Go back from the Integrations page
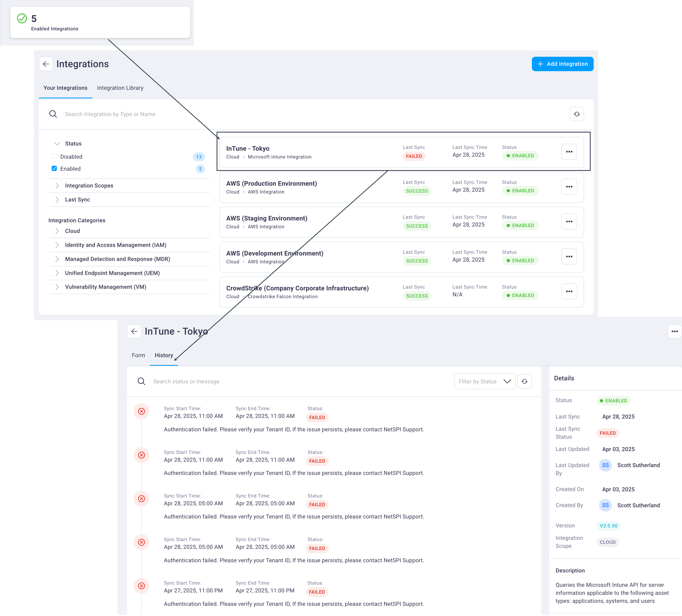Image resolution: width=682 pixels, height=616 pixels. 46,64
